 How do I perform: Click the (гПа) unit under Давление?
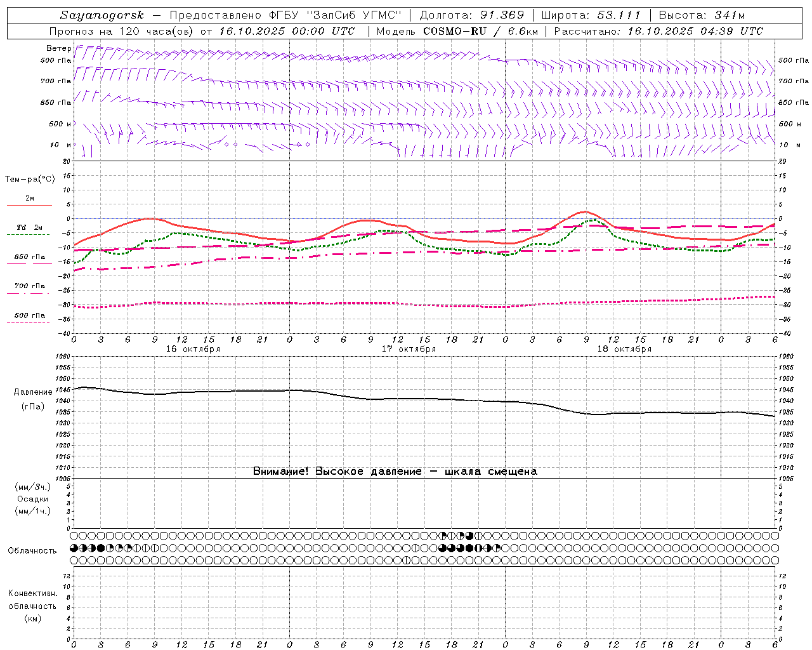pos(33,407)
